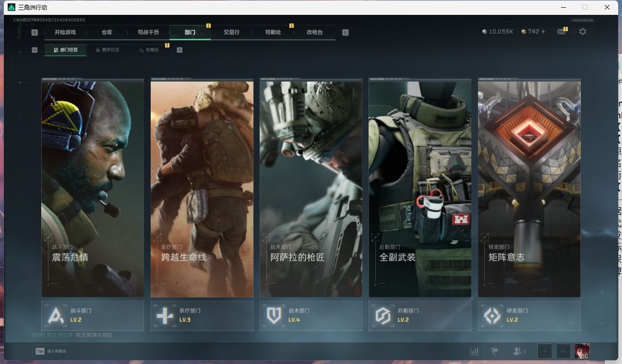Click the first empty squad slot plus
Image resolution: width=622 pixels, height=364 pixels.
pos(544,352)
